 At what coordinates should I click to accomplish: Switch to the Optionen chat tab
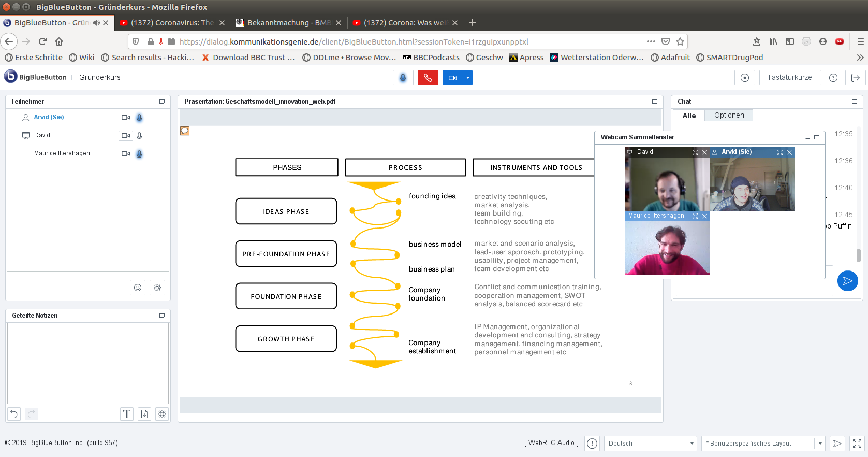pos(729,116)
